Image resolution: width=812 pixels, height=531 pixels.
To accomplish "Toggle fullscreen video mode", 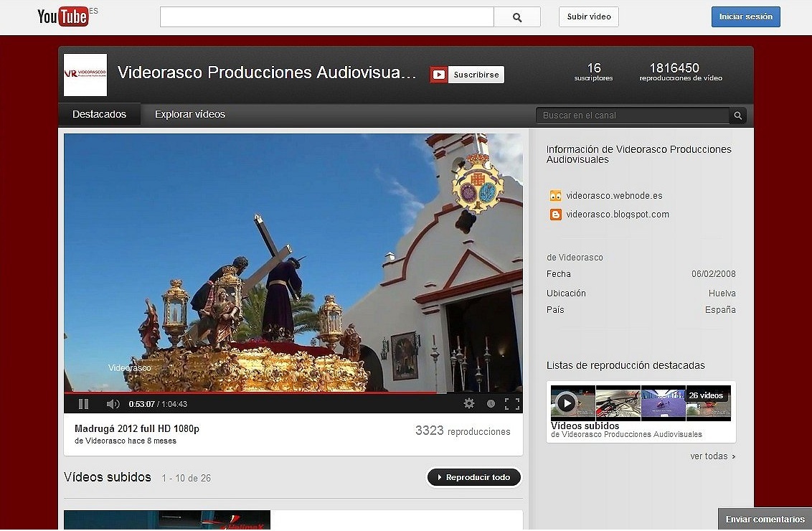I will [x=512, y=403].
